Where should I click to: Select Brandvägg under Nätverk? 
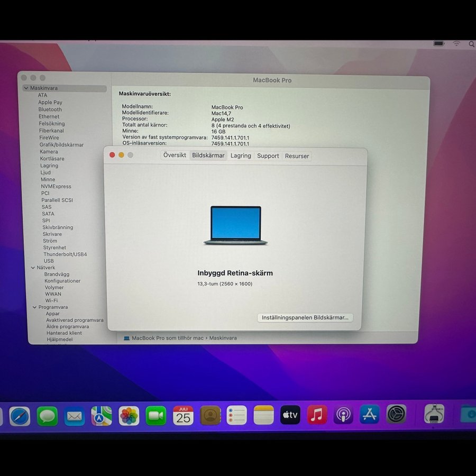57,274
